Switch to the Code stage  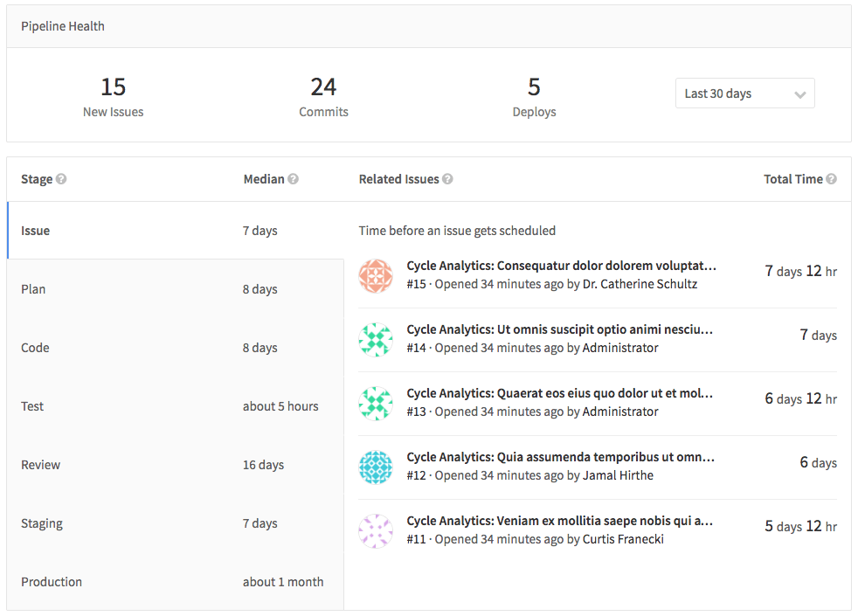coord(34,347)
